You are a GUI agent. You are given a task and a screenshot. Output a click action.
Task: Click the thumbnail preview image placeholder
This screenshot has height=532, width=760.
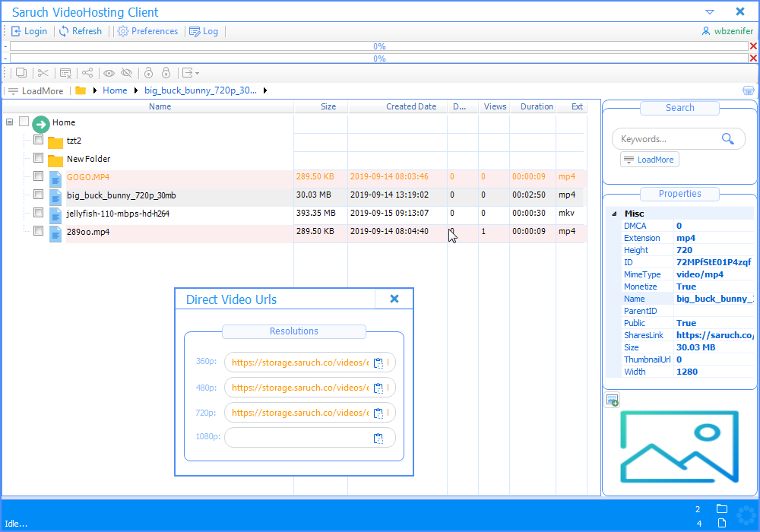[679, 447]
